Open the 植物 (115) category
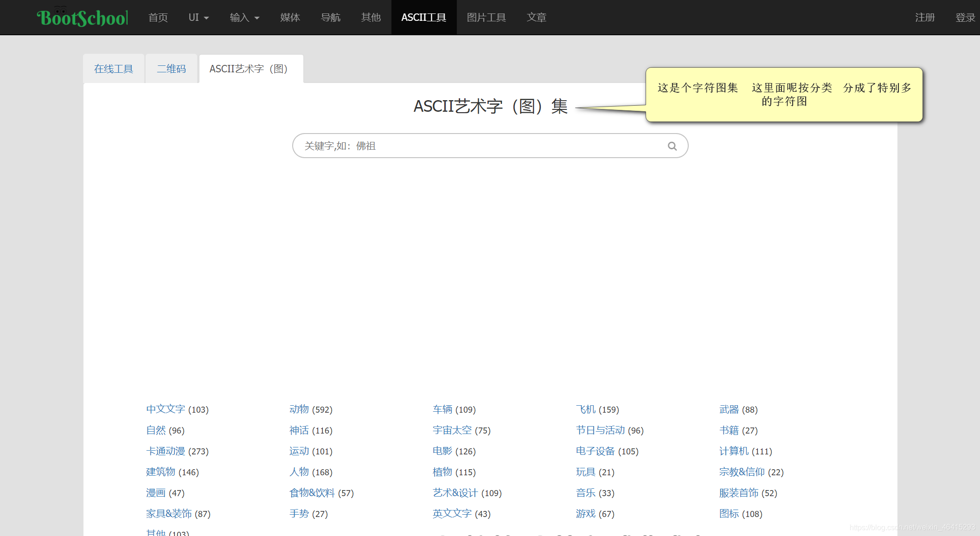The image size is (980, 536). (x=442, y=472)
